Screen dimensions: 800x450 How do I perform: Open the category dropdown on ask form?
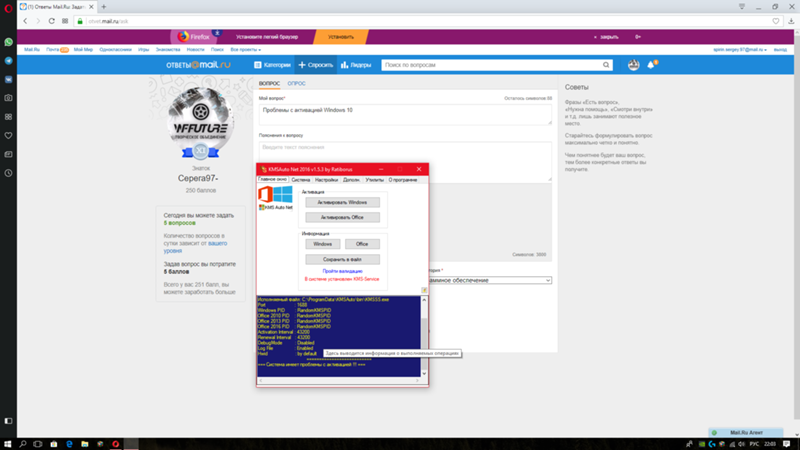click(490, 280)
